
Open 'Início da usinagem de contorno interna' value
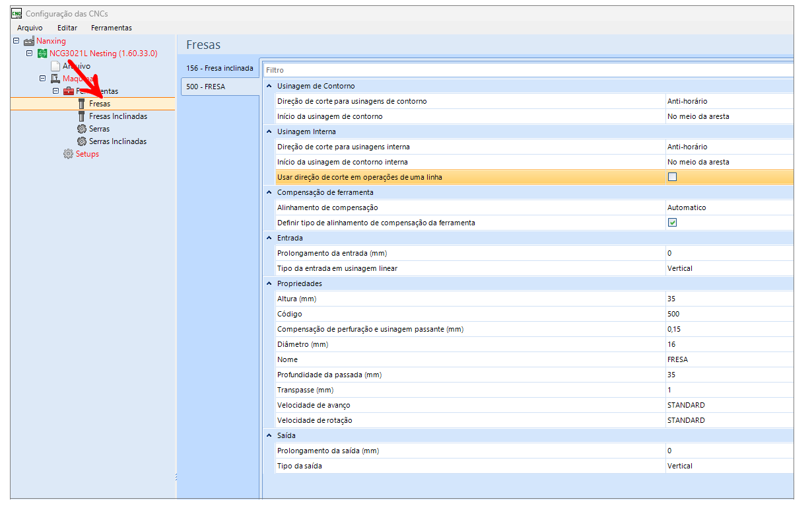coord(729,162)
